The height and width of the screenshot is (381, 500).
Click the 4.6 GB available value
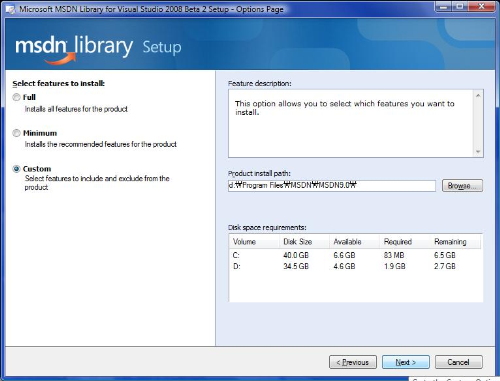tap(344, 266)
